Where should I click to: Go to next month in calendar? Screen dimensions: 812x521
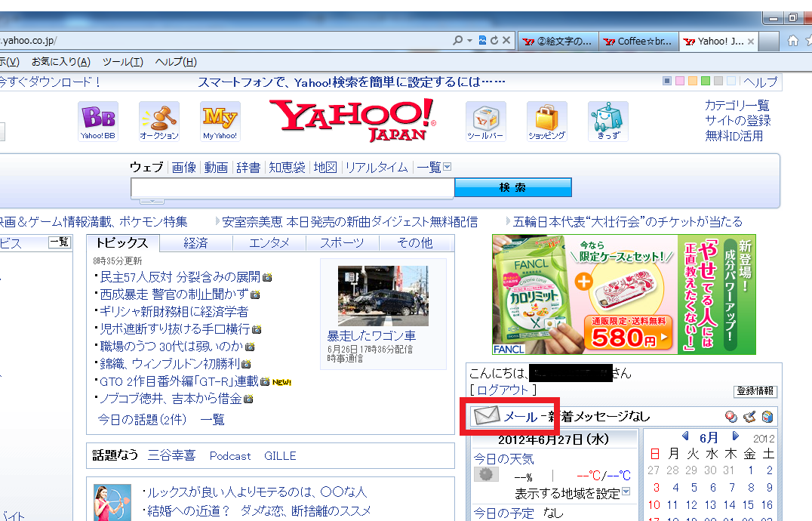(x=735, y=436)
